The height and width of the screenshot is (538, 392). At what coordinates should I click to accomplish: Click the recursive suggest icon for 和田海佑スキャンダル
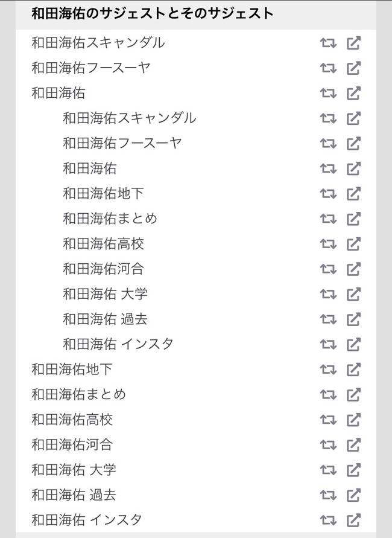coord(329,43)
